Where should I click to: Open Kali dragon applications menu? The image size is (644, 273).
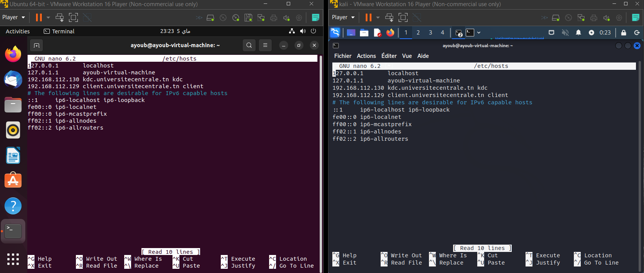coord(335,33)
